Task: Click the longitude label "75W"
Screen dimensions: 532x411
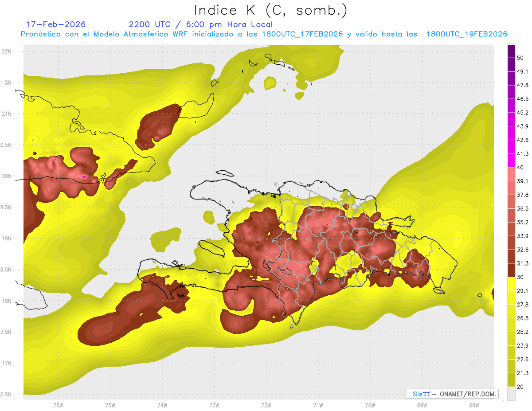Action: click(x=110, y=405)
